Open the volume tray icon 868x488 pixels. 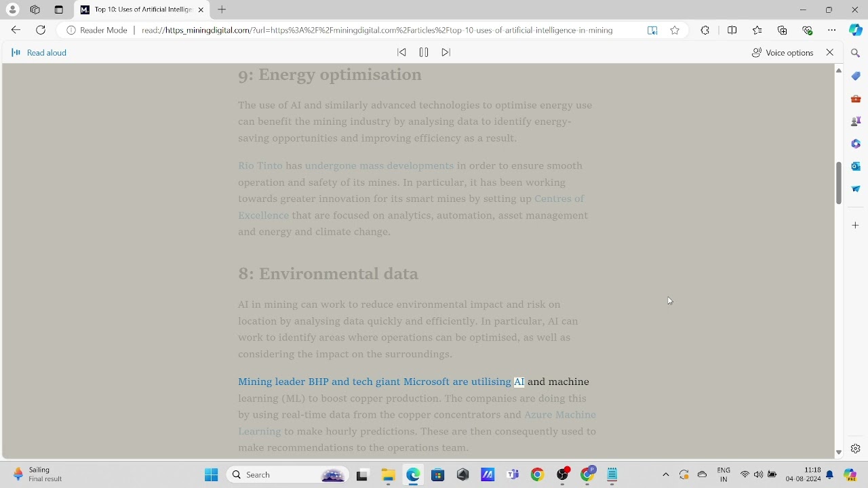pyautogui.click(x=759, y=475)
